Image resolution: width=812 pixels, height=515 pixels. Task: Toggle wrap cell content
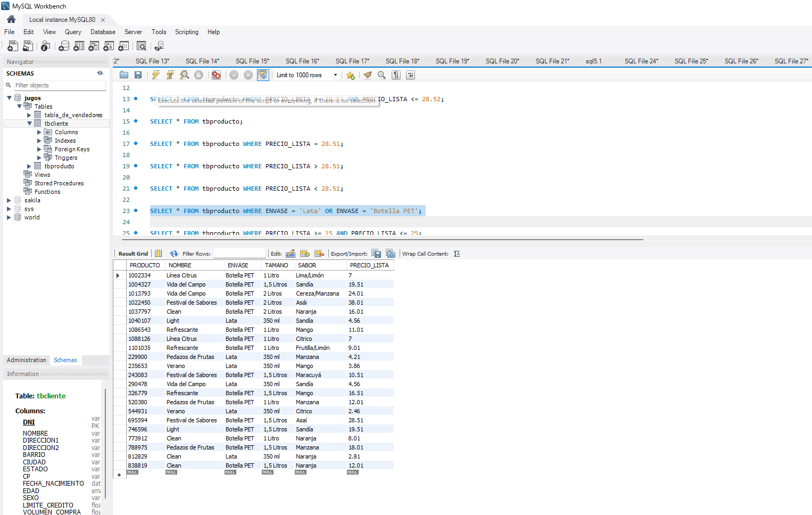[x=457, y=254]
